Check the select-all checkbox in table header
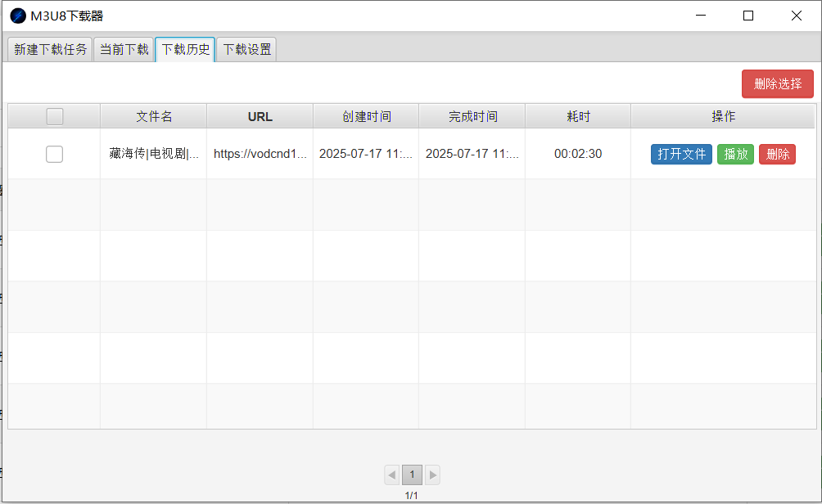 click(54, 116)
